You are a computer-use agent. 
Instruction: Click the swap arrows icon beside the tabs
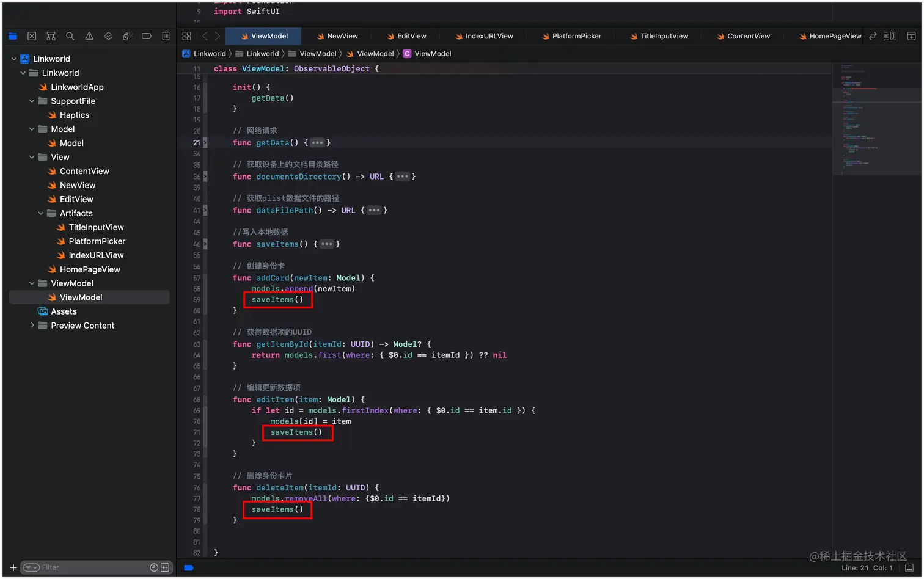point(873,36)
